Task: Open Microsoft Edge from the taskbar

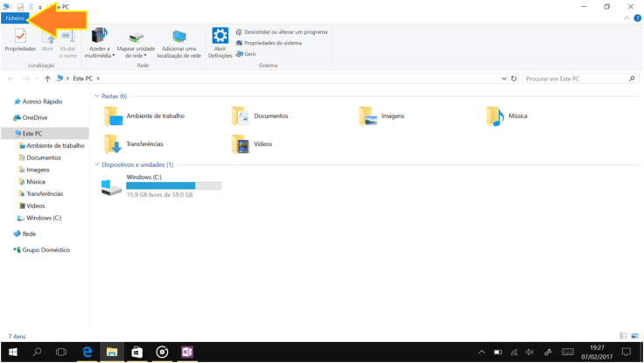Action: pyautogui.click(x=87, y=352)
